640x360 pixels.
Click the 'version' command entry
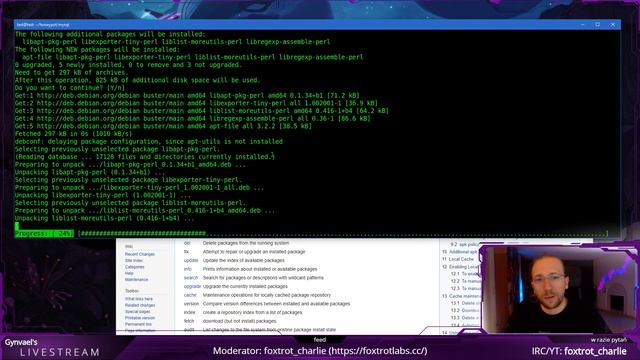click(191, 304)
